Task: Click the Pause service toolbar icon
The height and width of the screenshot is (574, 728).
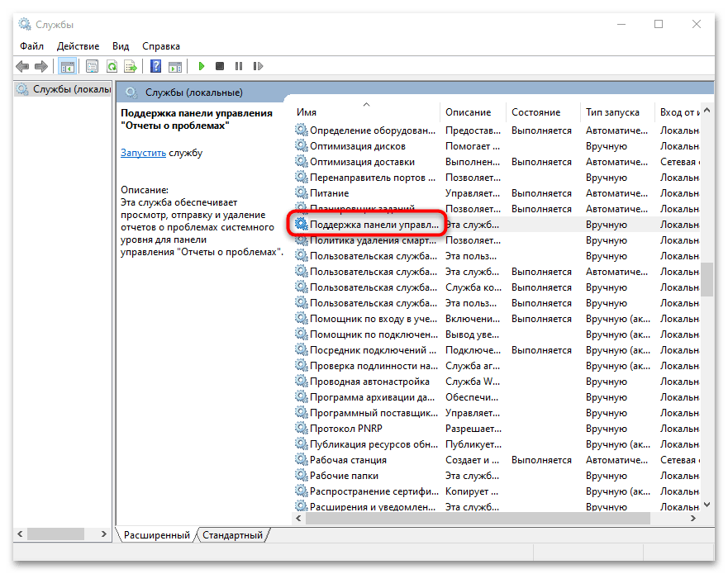Action: pyautogui.click(x=239, y=66)
